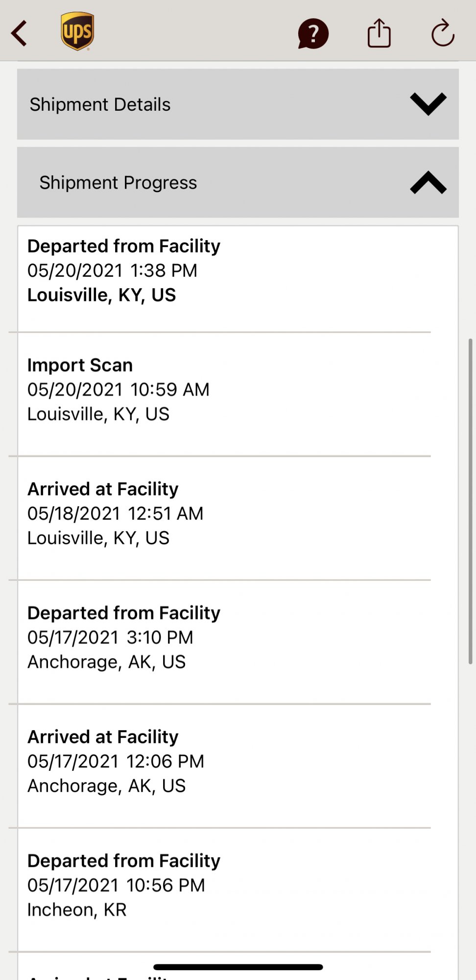The height and width of the screenshot is (980, 476).
Task: Select Departed from Facility Louisville entry
Action: (x=224, y=278)
